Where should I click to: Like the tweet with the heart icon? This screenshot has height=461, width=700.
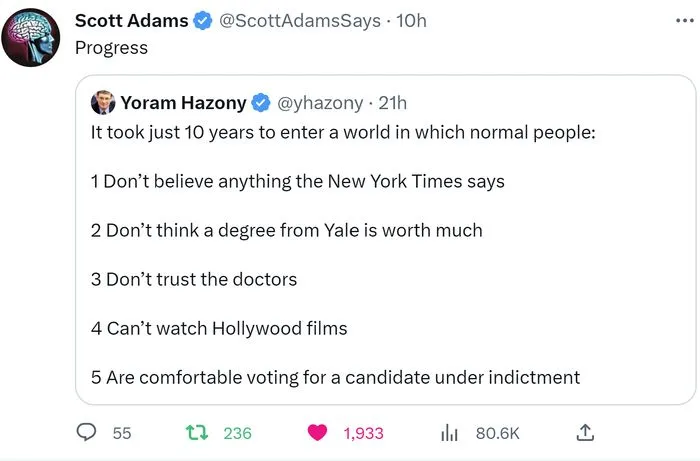point(319,433)
